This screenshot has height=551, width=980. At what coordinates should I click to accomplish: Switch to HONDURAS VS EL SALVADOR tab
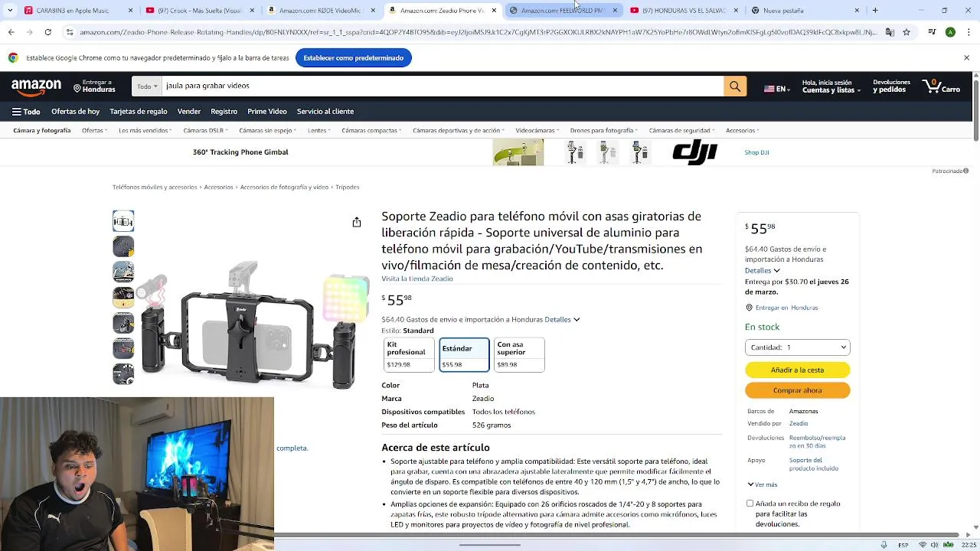(685, 11)
